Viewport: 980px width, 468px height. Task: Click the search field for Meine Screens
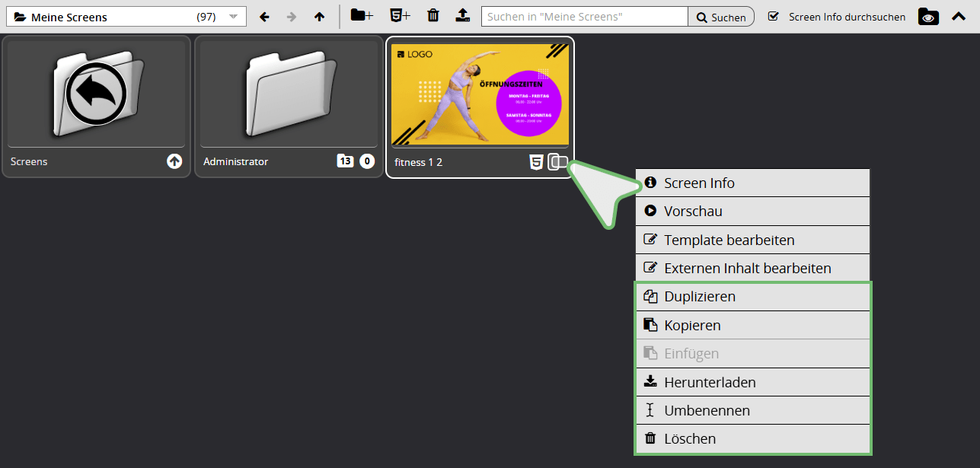[584, 17]
